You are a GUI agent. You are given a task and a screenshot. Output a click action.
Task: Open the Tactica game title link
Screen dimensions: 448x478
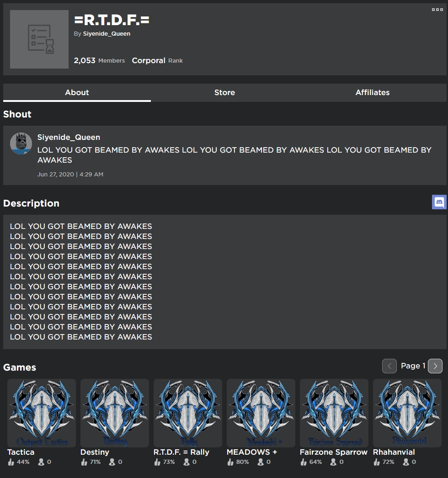[x=21, y=452]
